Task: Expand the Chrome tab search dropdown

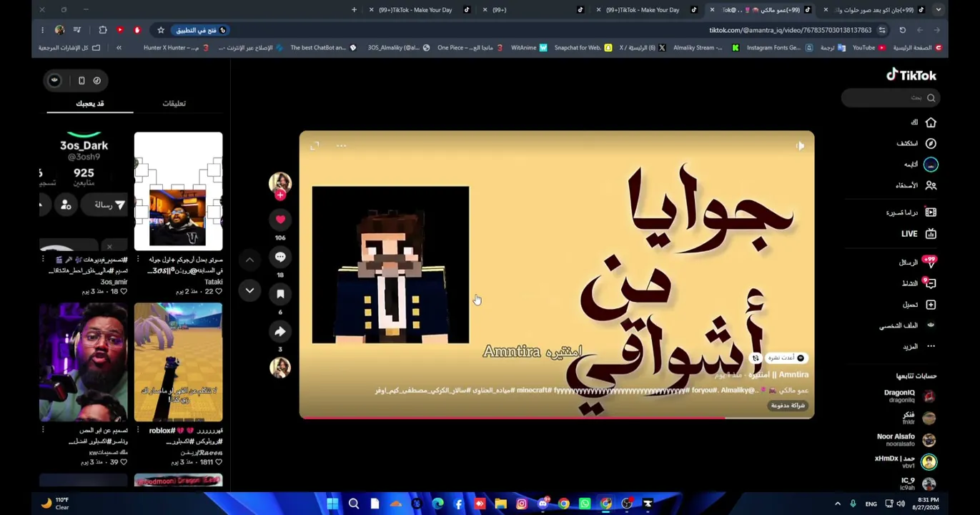Action: pos(939,10)
